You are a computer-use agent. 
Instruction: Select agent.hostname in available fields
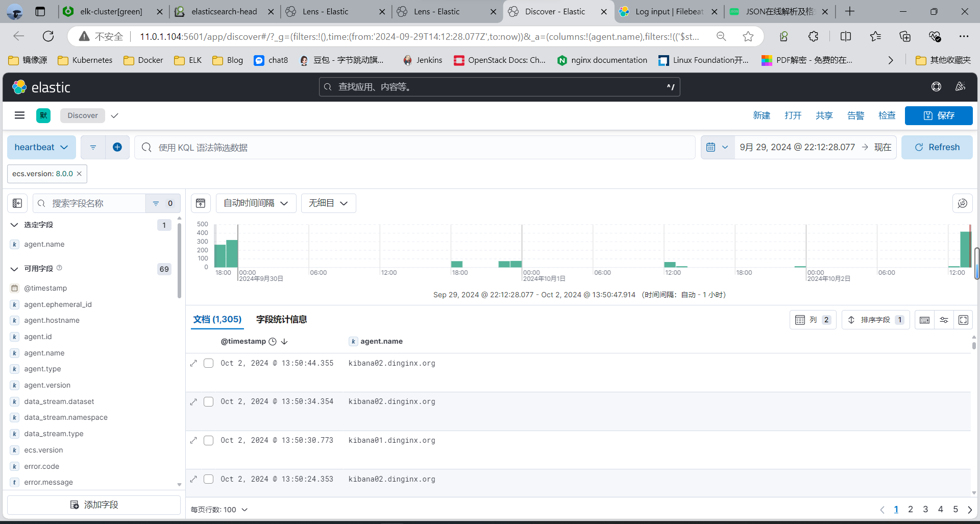click(52, 320)
